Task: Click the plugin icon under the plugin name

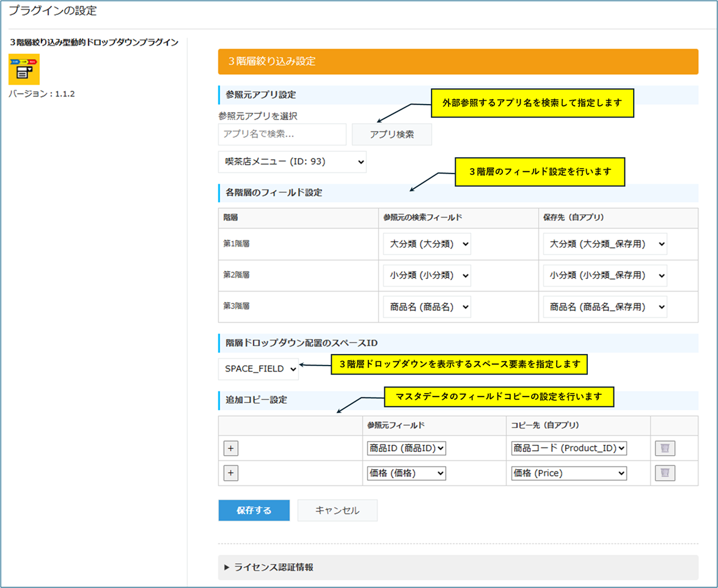Action: coord(24,69)
